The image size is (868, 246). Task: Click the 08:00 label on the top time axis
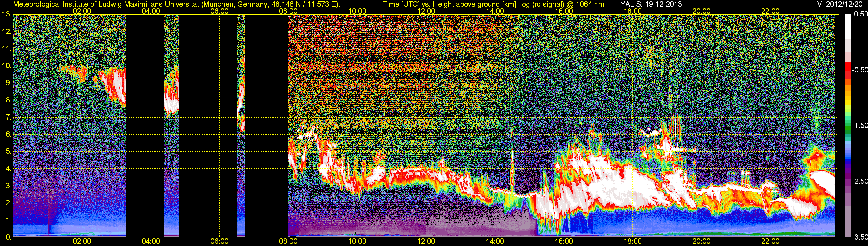288,11
